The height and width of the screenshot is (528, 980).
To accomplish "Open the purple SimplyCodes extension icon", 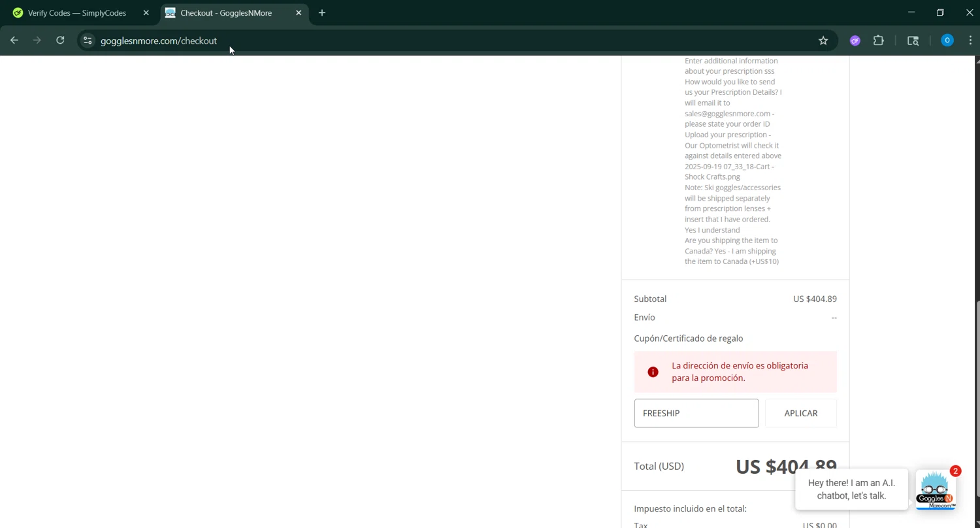I will click(855, 41).
